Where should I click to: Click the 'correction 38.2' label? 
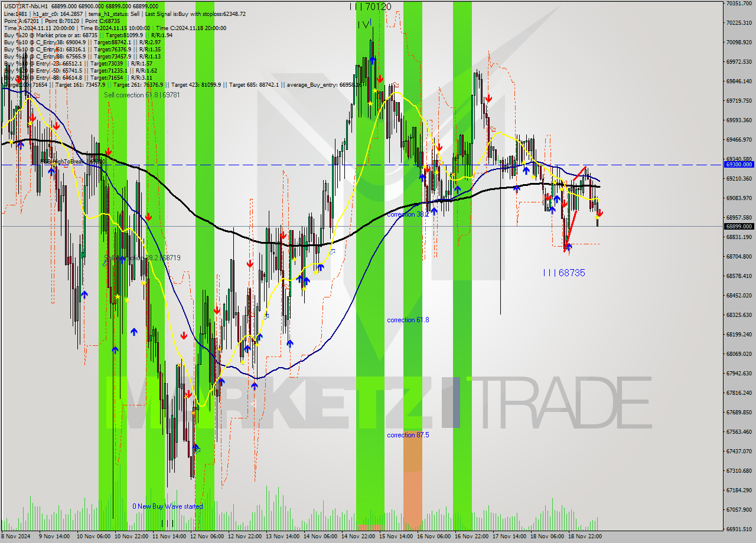pyautogui.click(x=408, y=214)
